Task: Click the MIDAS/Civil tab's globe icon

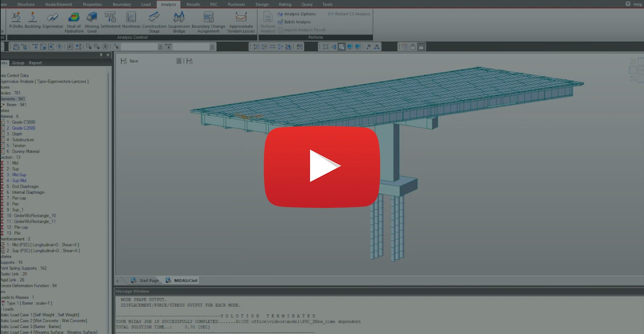Action: [x=168, y=280]
